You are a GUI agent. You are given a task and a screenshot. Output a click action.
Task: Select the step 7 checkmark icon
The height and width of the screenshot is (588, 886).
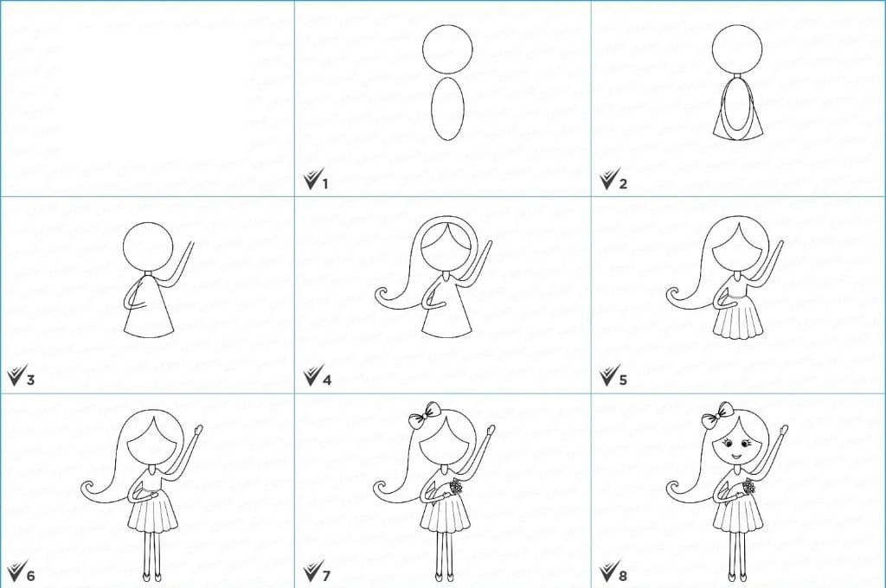312,571
